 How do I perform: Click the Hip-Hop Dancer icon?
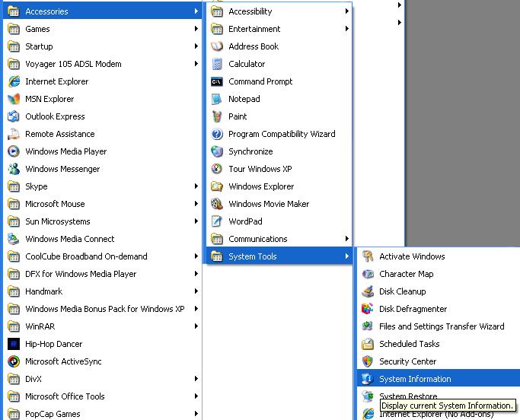pos(14,344)
